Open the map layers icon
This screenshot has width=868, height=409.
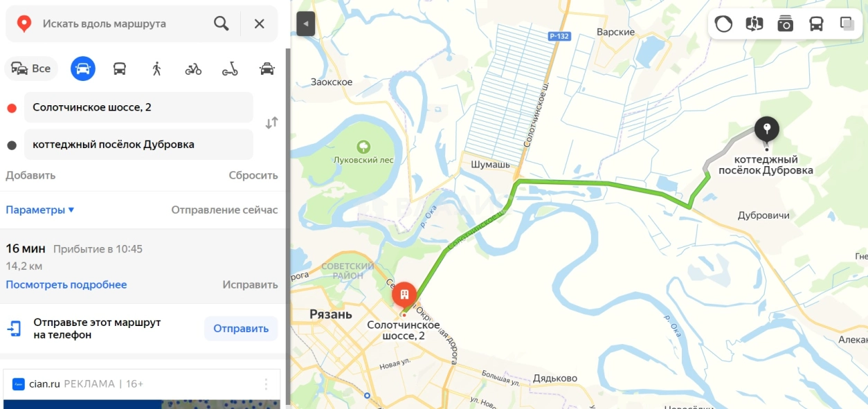(848, 24)
